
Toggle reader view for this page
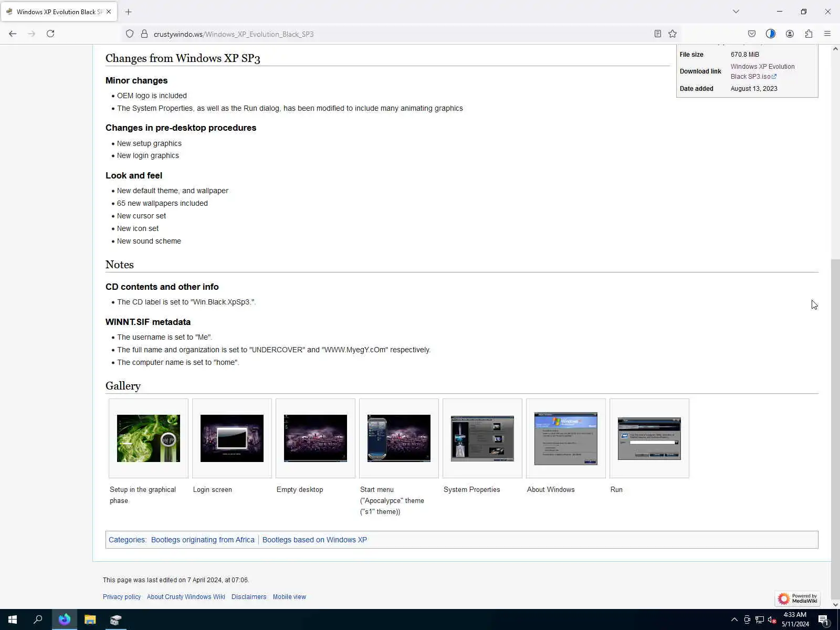[x=657, y=34]
